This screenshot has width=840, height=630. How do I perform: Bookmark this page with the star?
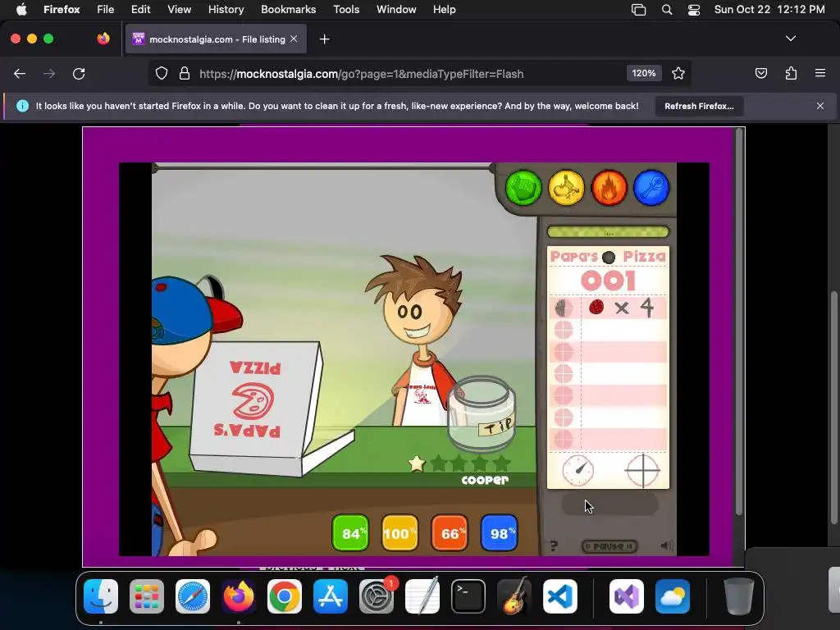click(x=678, y=73)
